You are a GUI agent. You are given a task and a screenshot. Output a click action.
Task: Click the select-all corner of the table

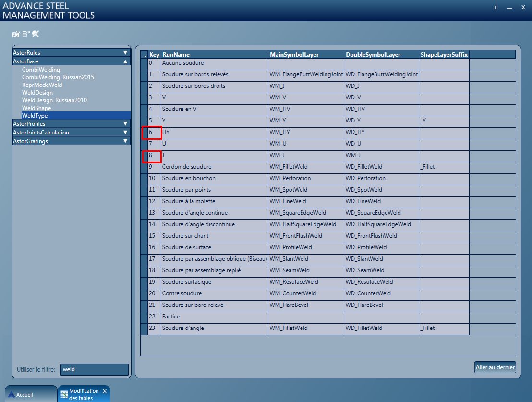(x=144, y=55)
